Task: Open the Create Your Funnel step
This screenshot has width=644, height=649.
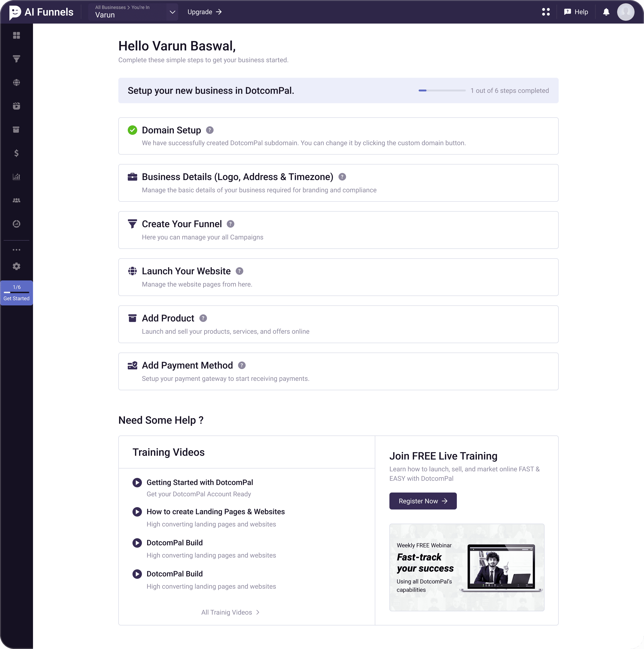Action: (x=182, y=224)
